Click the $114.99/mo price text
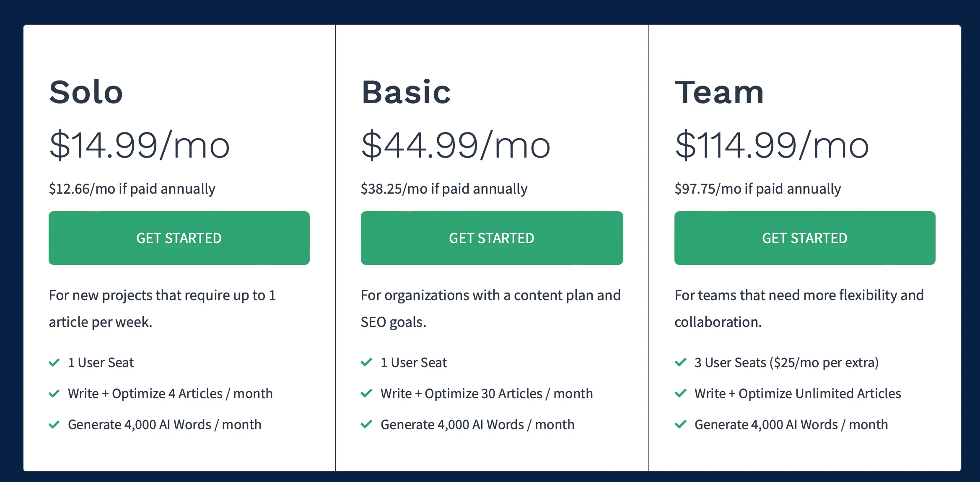 tap(772, 145)
